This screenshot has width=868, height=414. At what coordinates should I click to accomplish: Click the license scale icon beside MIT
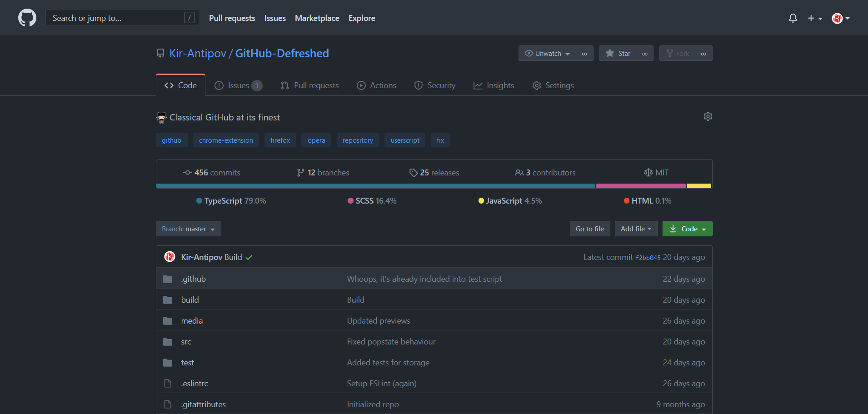pos(649,173)
